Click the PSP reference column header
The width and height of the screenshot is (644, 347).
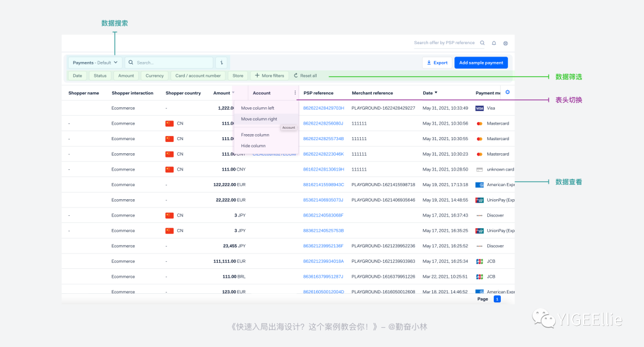coord(318,93)
